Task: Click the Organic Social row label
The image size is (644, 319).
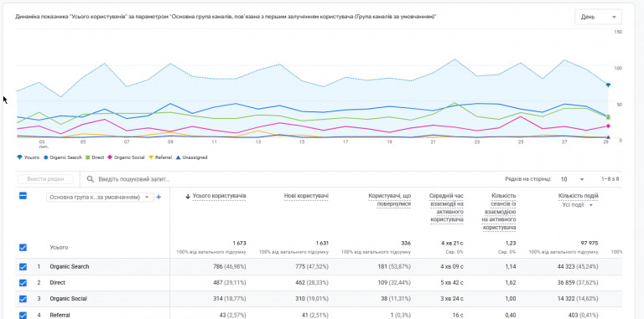Action: click(x=68, y=299)
